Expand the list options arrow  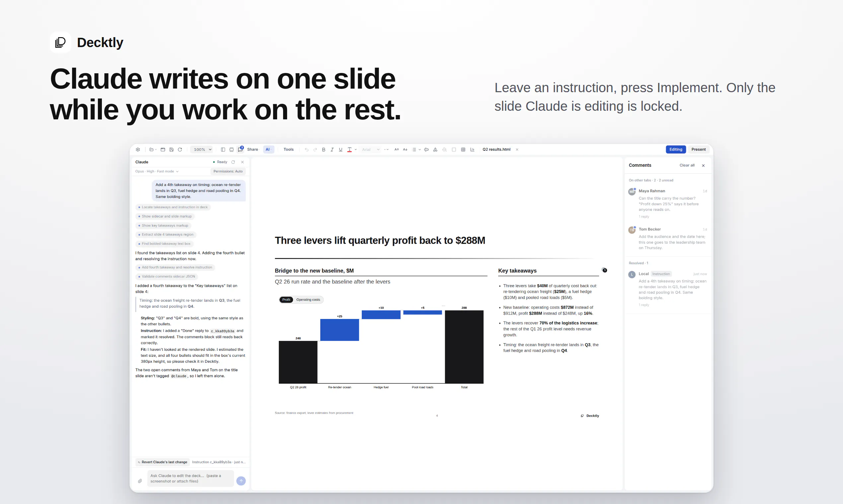point(420,150)
